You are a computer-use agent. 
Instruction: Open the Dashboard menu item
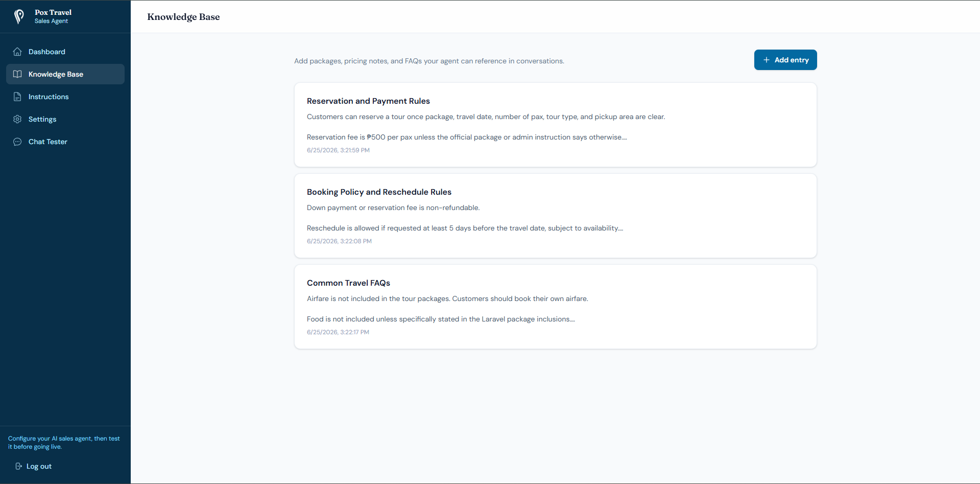click(x=65, y=52)
